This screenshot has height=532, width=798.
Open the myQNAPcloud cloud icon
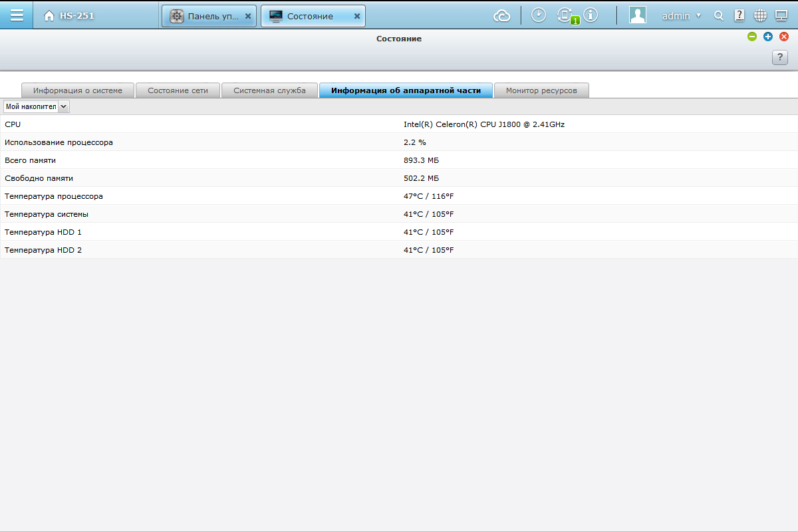coord(502,16)
